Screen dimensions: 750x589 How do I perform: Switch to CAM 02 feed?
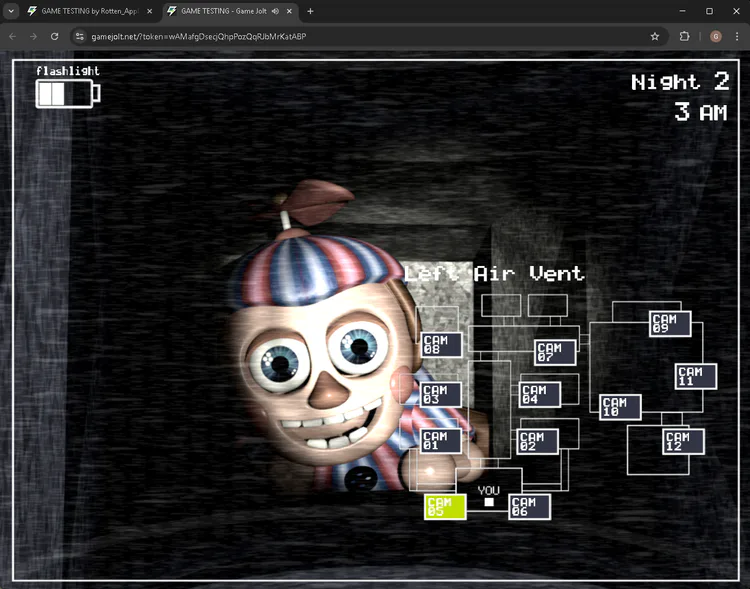[x=538, y=442]
